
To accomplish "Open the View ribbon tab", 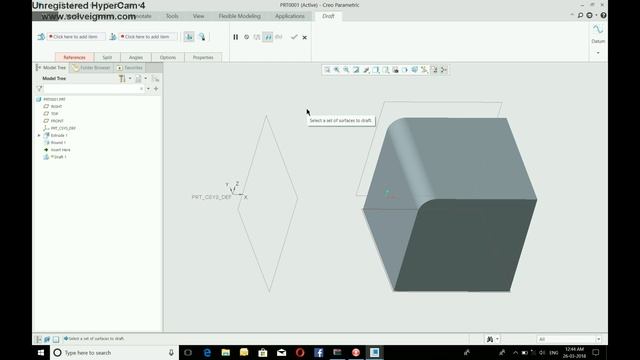I will [x=198, y=16].
